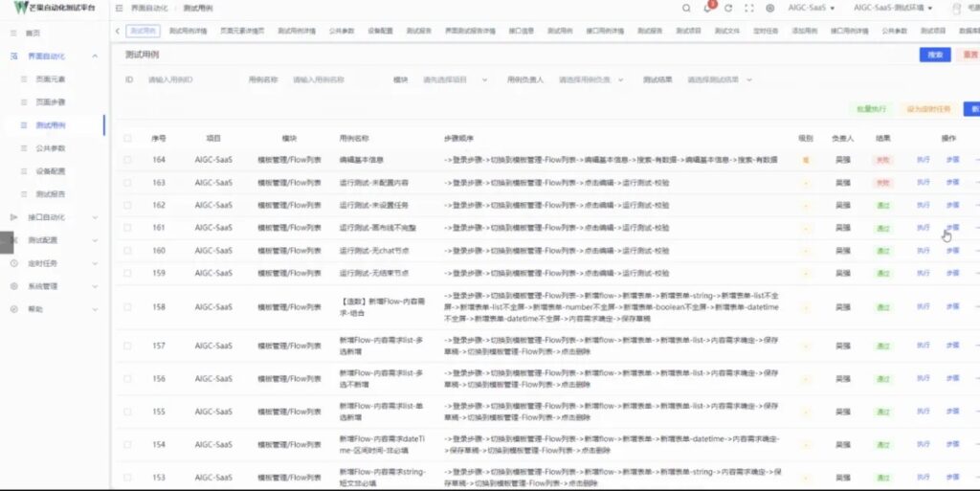This screenshot has width=980, height=491.
Task: Click the green 批量执行 button
Action: pos(871,109)
